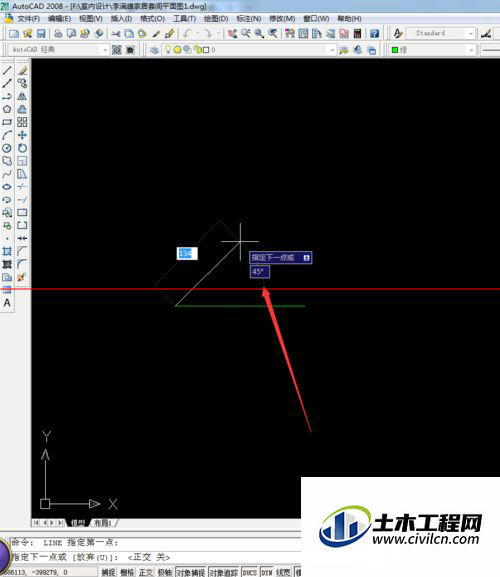Select the Hatch tool
This screenshot has width=500, height=577.
[7, 251]
